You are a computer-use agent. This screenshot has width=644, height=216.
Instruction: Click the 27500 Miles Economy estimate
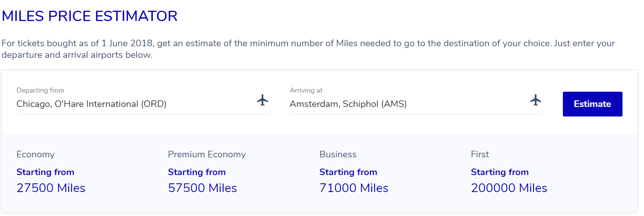(51, 188)
